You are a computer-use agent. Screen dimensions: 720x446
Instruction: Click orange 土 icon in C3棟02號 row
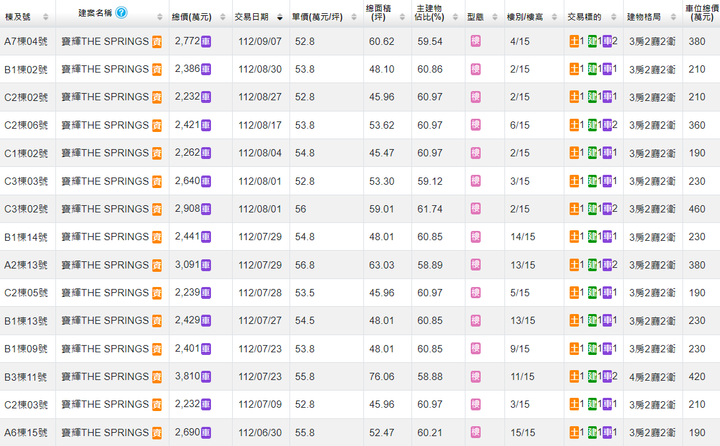point(574,209)
